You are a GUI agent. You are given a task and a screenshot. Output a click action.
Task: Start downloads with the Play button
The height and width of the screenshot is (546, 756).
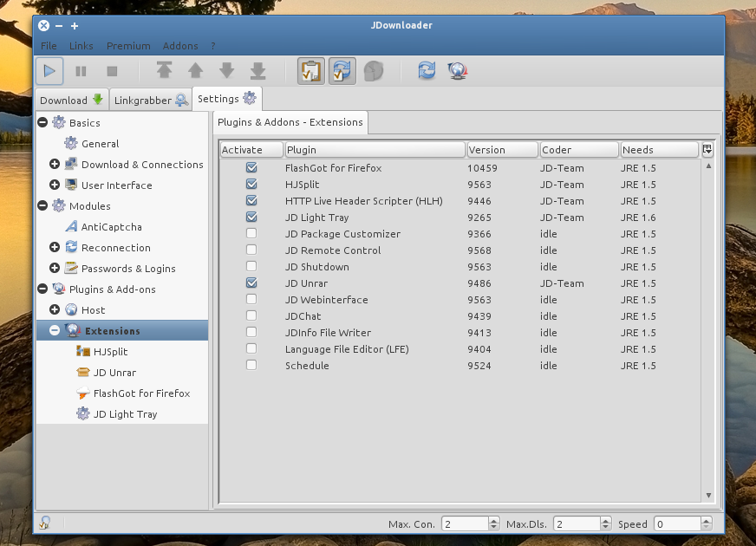pyautogui.click(x=49, y=71)
